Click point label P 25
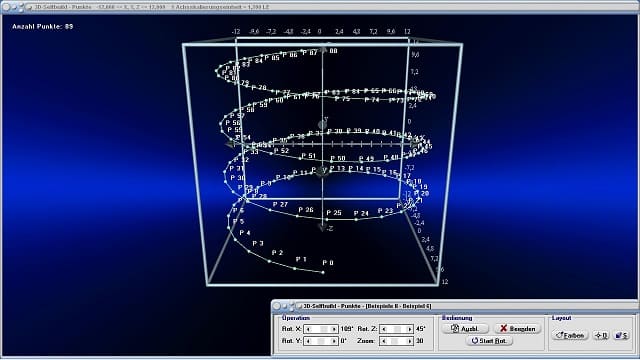 coord(334,213)
